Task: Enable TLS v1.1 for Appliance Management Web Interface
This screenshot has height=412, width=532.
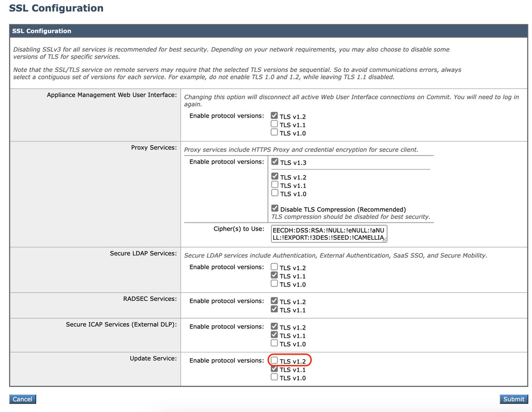Action: coord(274,124)
